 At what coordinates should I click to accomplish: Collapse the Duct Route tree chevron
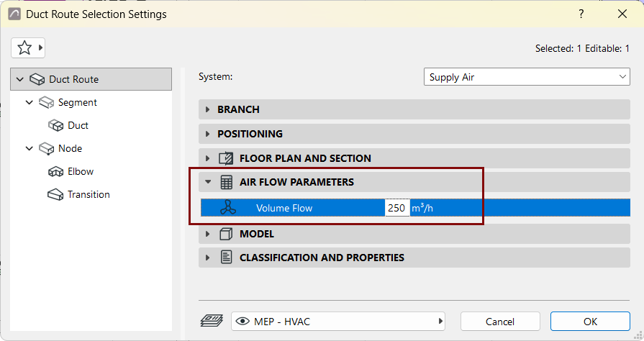click(19, 79)
